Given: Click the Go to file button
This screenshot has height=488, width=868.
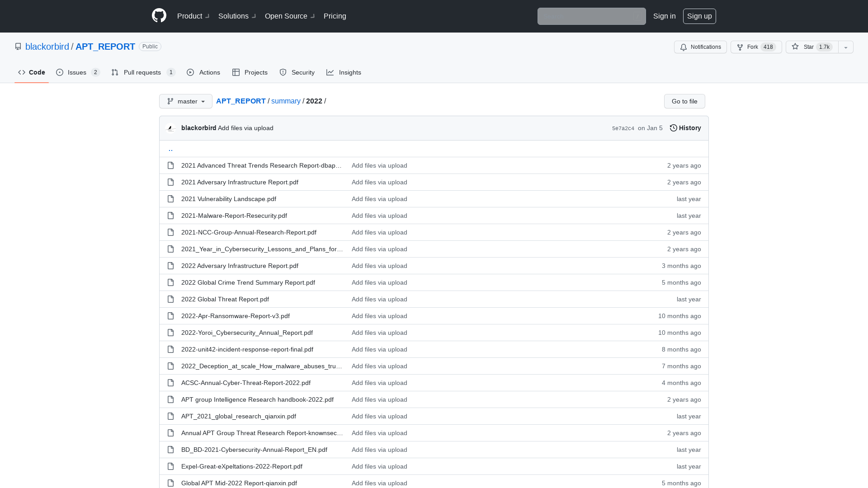Looking at the screenshot, I should coord(684,101).
